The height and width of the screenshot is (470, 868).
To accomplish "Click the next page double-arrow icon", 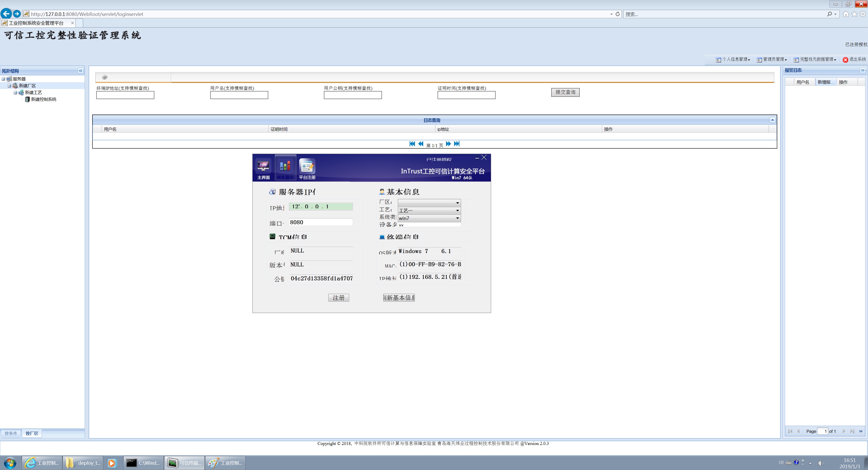I will pyautogui.click(x=448, y=144).
